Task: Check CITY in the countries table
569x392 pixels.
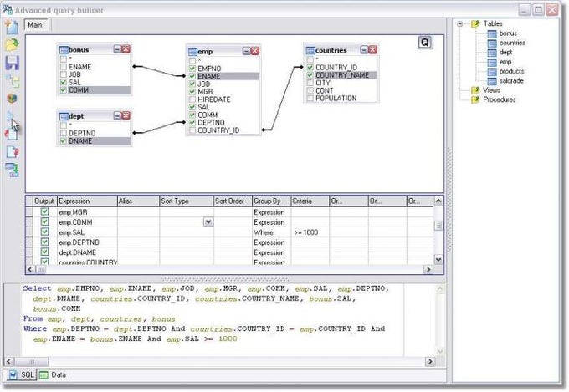Action: click(x=310, y=83)
